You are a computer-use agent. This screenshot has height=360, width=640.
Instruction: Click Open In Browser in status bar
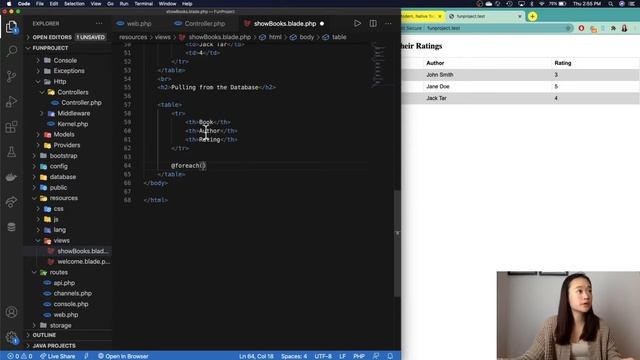pos(123,356)
